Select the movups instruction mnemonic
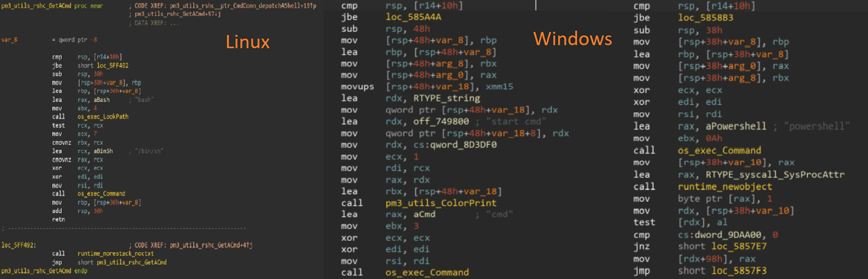The width and height of the screenshot is (868, 279). point(358,87)
